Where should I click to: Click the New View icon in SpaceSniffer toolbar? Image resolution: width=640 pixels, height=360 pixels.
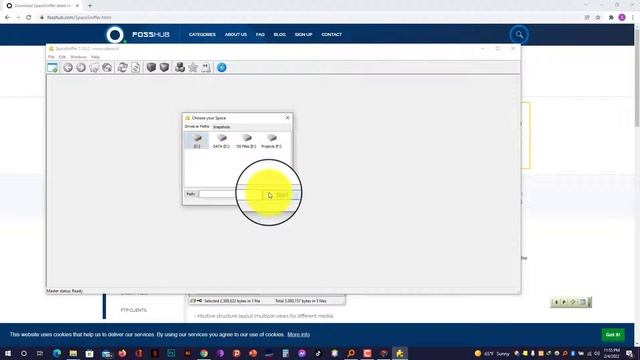coord(53,68)
